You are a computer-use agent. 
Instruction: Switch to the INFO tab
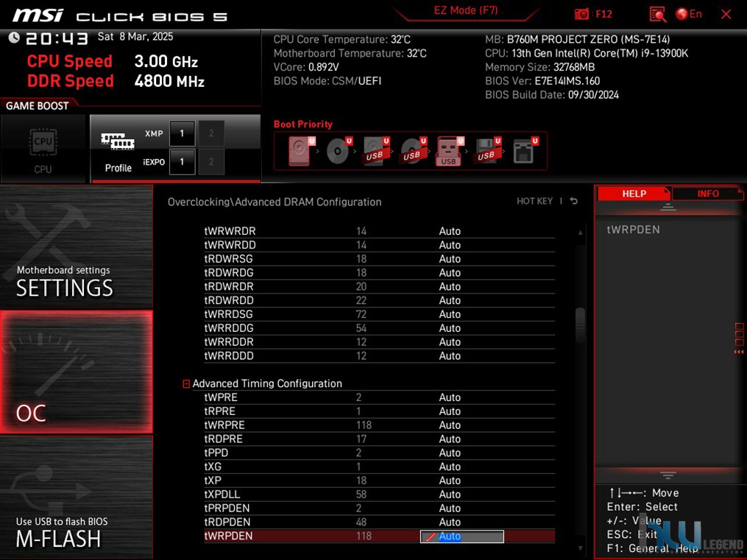(707, 194)
